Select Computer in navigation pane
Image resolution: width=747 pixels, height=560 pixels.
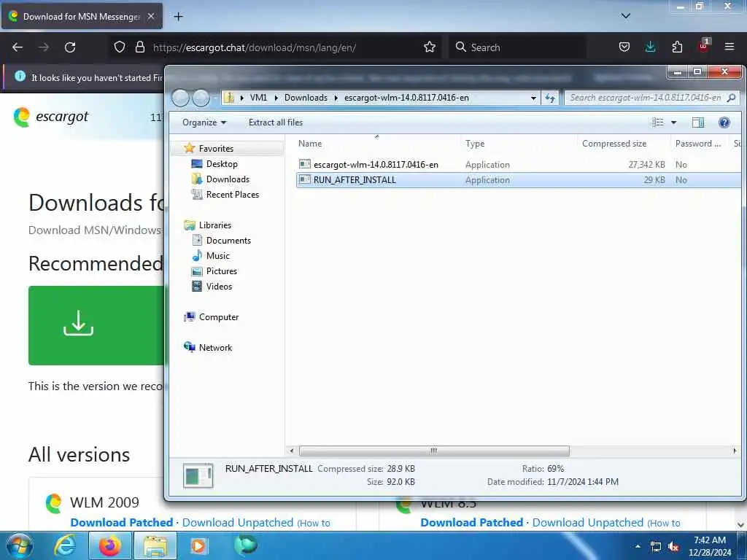[219, 317]
